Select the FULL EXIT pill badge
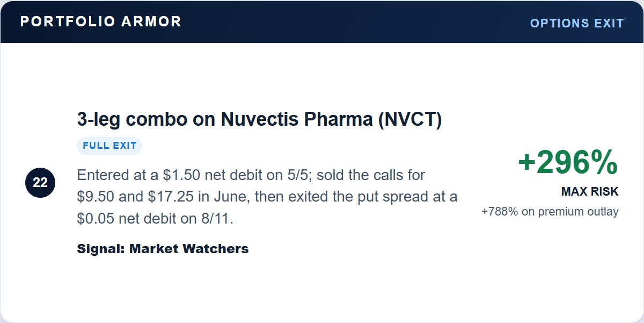This screenshot has width=644, height=323. click(110, 146)
